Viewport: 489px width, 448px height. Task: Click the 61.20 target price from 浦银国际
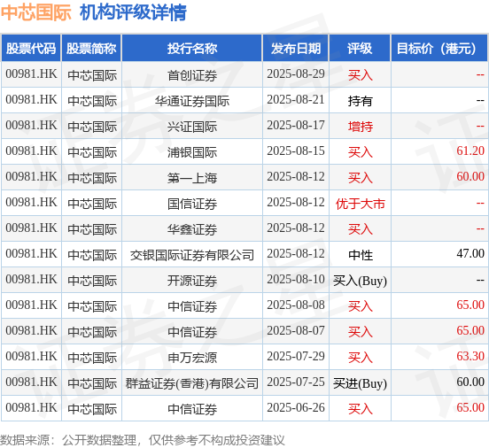pyautogui.click(x=470, y=151)
